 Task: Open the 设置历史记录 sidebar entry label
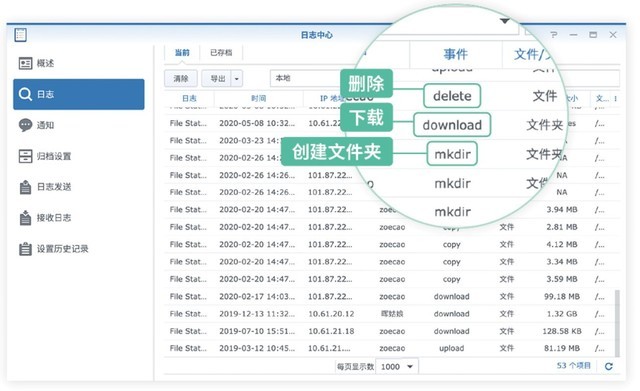[x=62, y=249]
